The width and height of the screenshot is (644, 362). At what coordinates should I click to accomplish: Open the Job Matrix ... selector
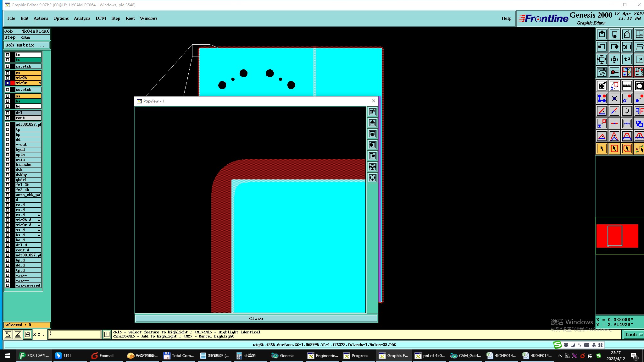[27, 45]
